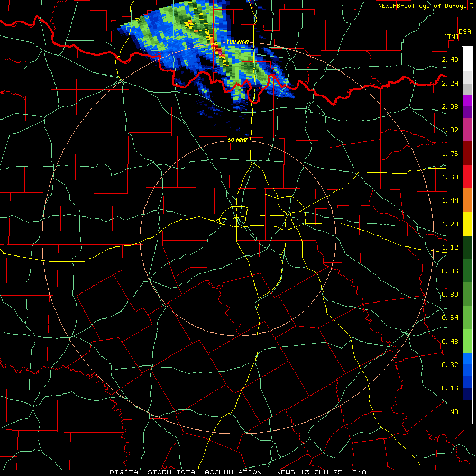Select the 2.40 legend value

450,59
